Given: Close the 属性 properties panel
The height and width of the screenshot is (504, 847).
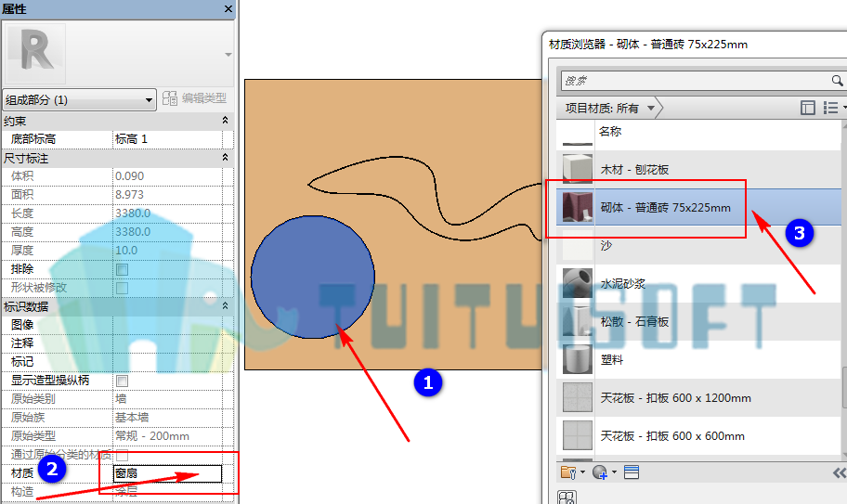Looking at the screenshot, I should (x=228, y=8).
